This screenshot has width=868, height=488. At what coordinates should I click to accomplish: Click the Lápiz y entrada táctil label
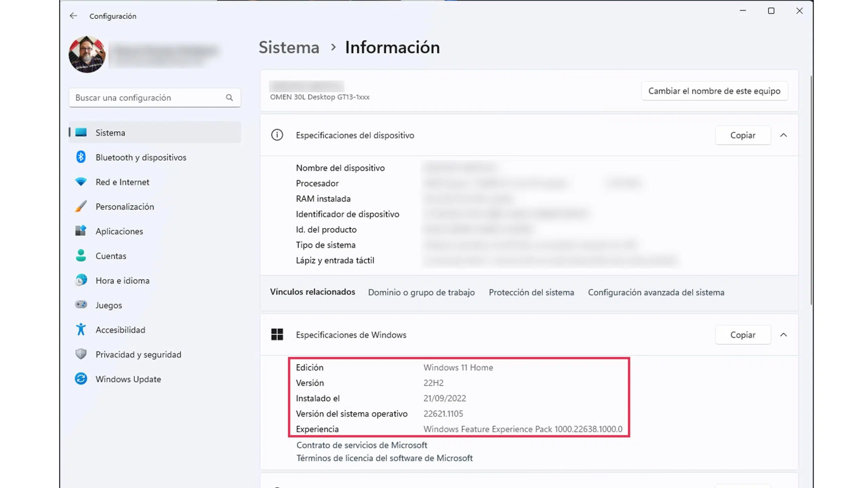coord(335,260)
